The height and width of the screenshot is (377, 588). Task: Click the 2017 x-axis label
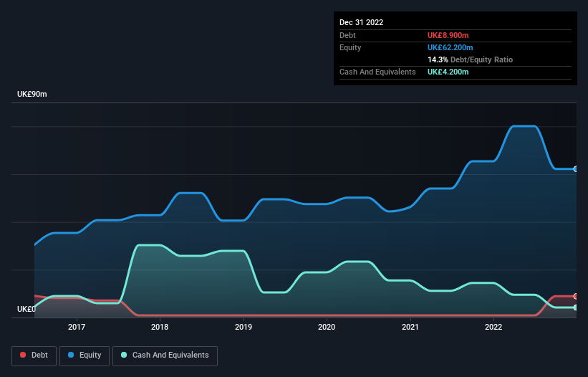(x=77, y=327)
